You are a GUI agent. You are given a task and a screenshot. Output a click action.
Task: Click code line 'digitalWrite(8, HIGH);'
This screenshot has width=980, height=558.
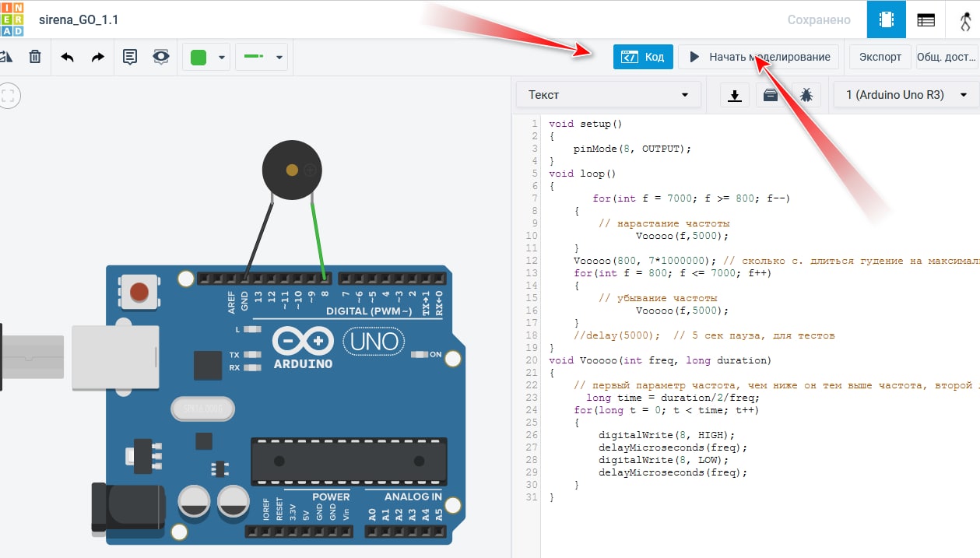(x=666, y=435)
